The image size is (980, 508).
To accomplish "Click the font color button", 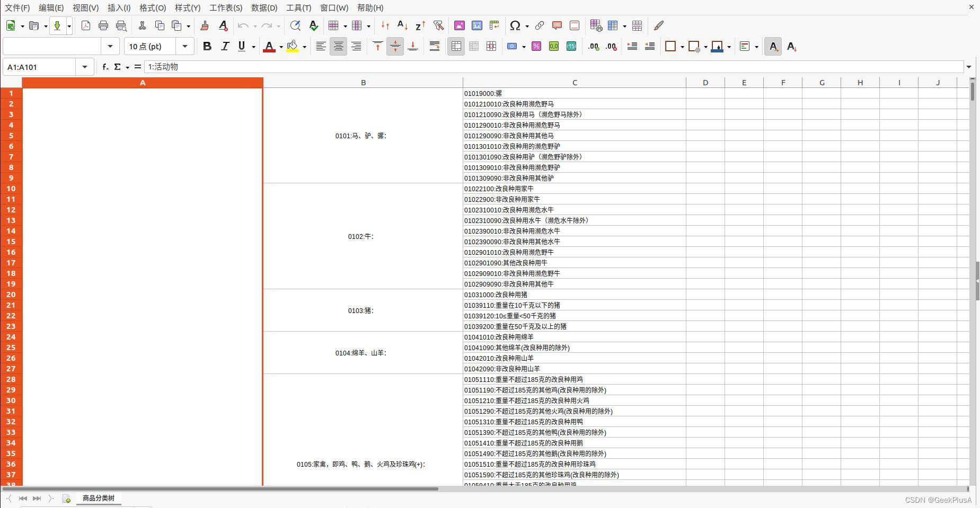I will (269, 47).
